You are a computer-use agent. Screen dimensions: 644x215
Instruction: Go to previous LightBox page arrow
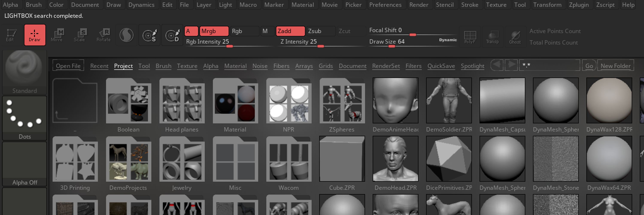tap(497, 65)
